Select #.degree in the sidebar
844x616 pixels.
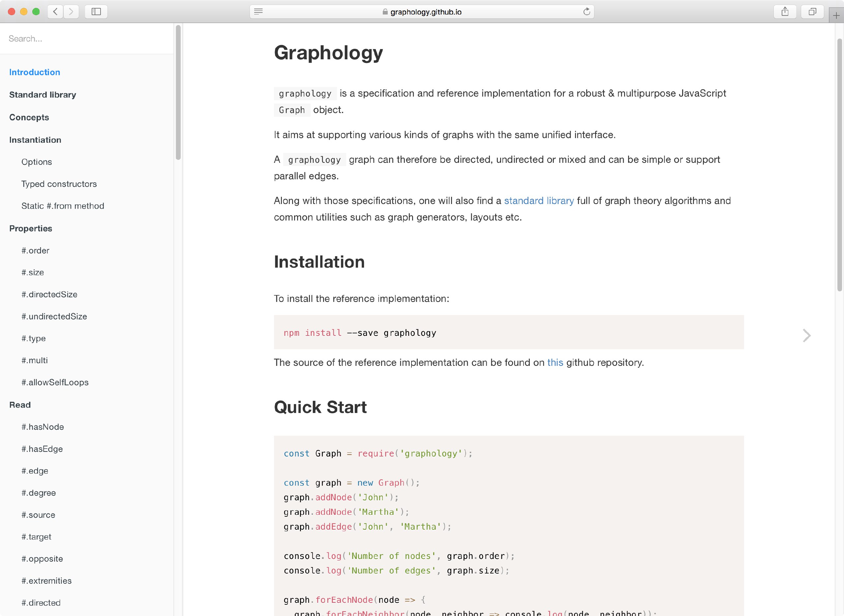click(x=39, y=493)
